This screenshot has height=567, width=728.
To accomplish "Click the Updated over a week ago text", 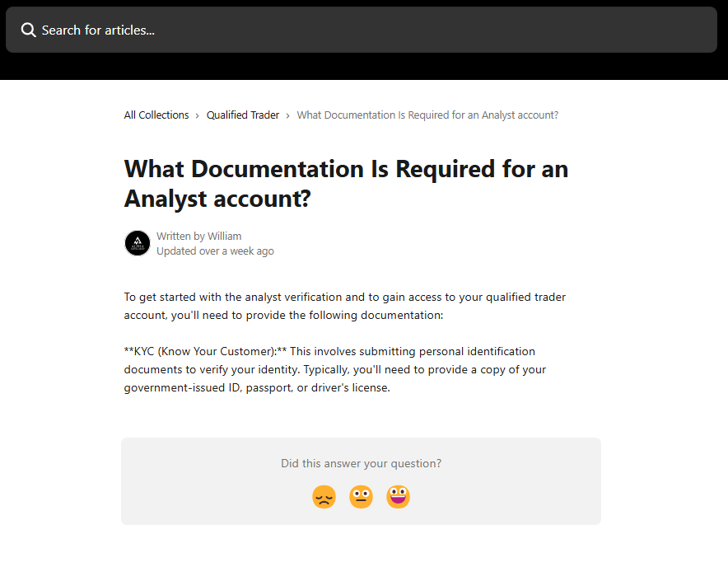I will [215, 251].
